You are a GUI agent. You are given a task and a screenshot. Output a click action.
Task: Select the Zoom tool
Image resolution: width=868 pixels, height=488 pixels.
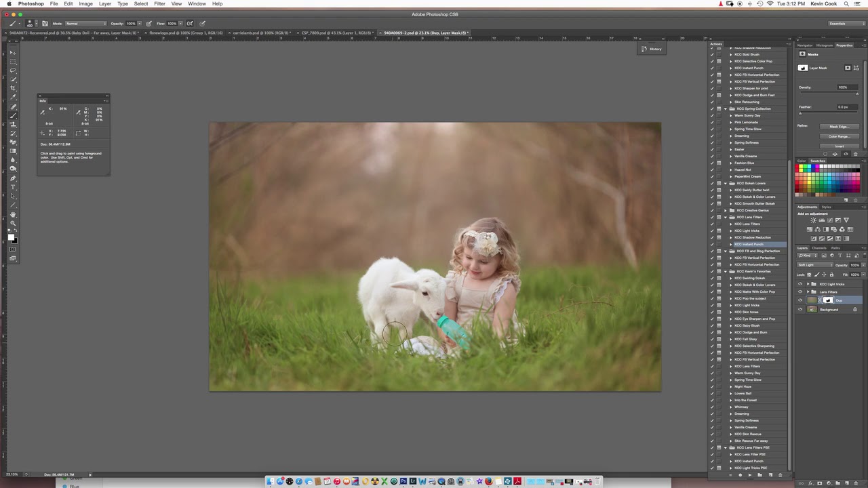[12, 223]
